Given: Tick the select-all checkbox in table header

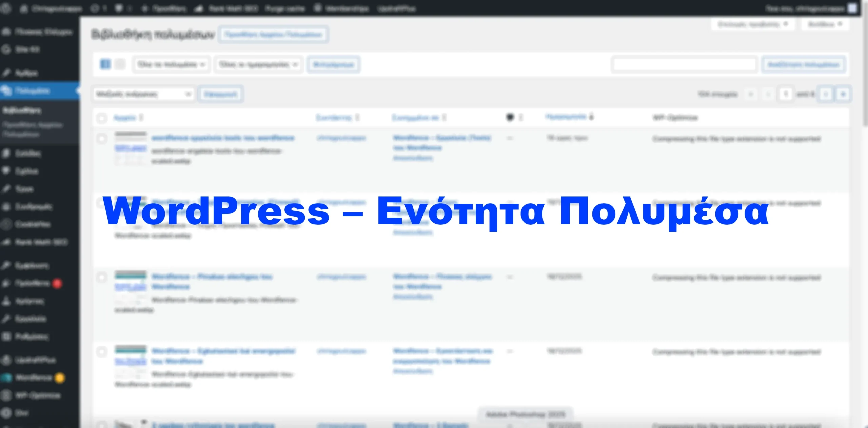Looking at the screenshot, I should [101, 118].
